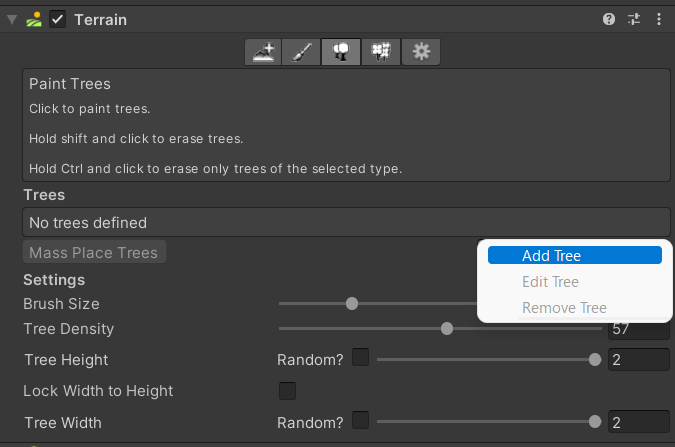Screen dimensions: 675x447
Task: Open the Terrain Settings gear tab
Action: click(421, 52)
